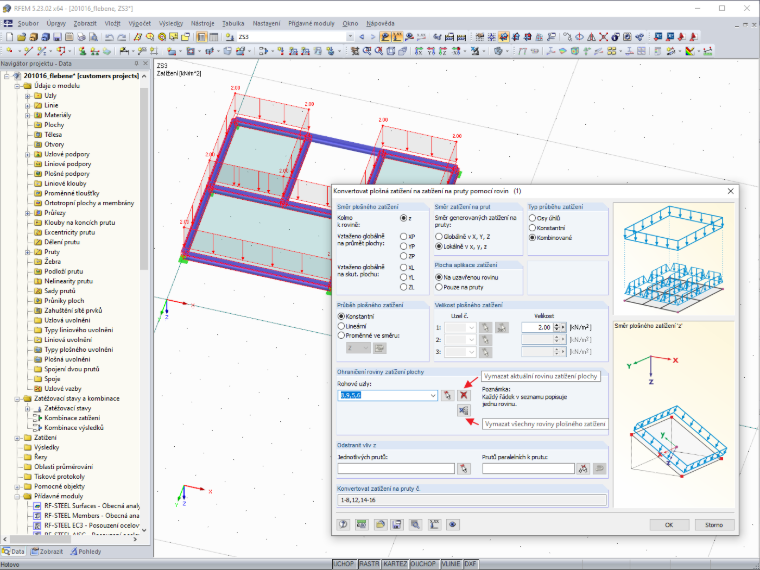Switch to the Pohledy navigator tab

pos(85,552)
